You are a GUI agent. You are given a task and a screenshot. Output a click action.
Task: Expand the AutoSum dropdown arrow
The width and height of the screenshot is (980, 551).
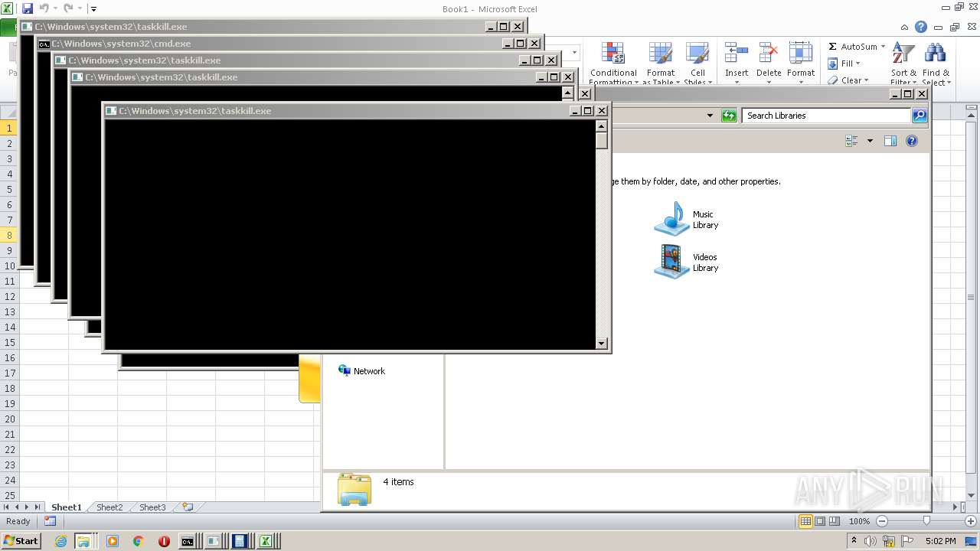click(883, 47)
